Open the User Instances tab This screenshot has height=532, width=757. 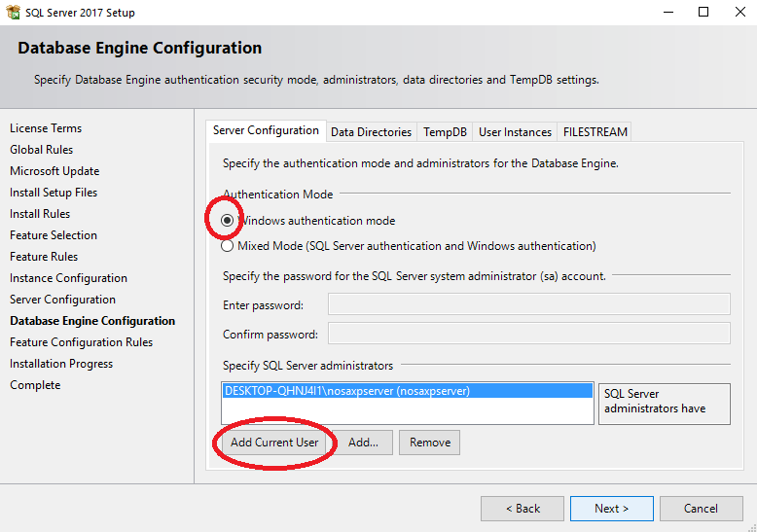click(515, 132)
